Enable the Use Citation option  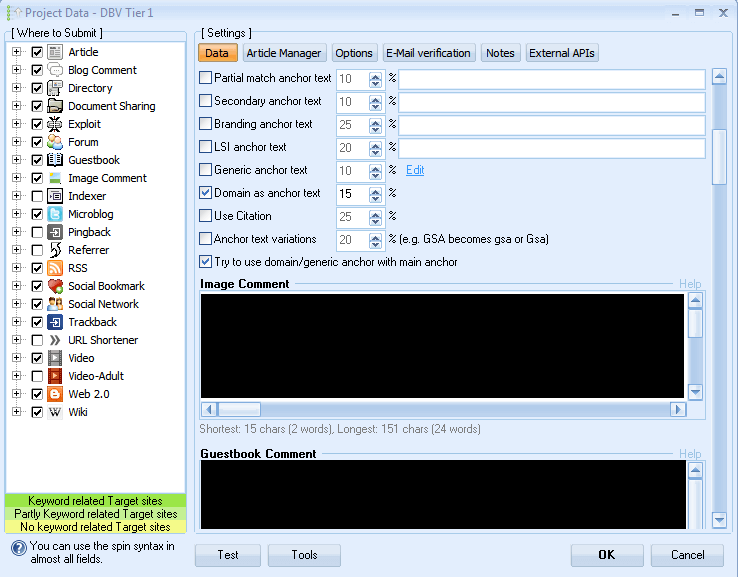(206, 216)
